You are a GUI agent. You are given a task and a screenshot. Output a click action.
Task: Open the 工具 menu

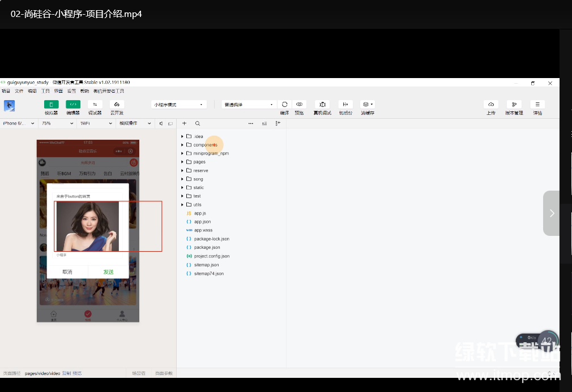[45, 91]
